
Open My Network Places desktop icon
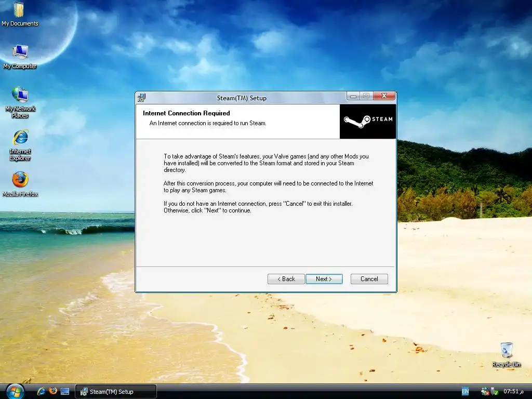[20, 102]
